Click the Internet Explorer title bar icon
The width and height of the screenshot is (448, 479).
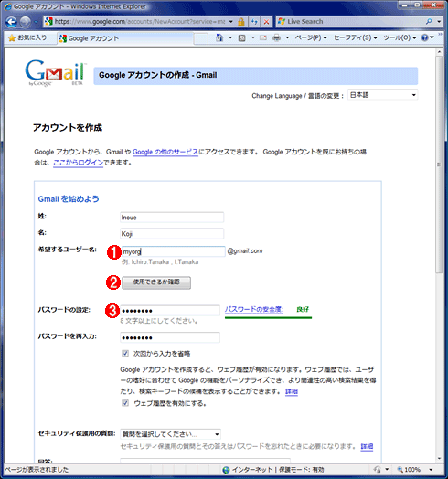click(8, 6)
